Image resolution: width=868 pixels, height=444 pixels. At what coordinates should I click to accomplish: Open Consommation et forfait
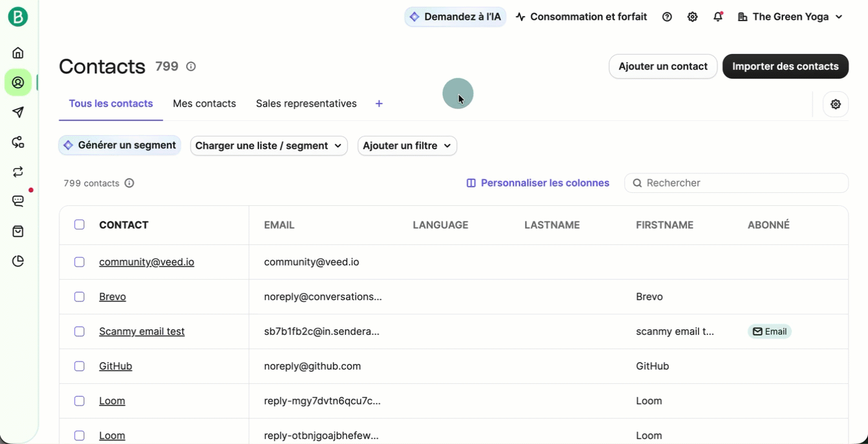click(x=581, y=17)
